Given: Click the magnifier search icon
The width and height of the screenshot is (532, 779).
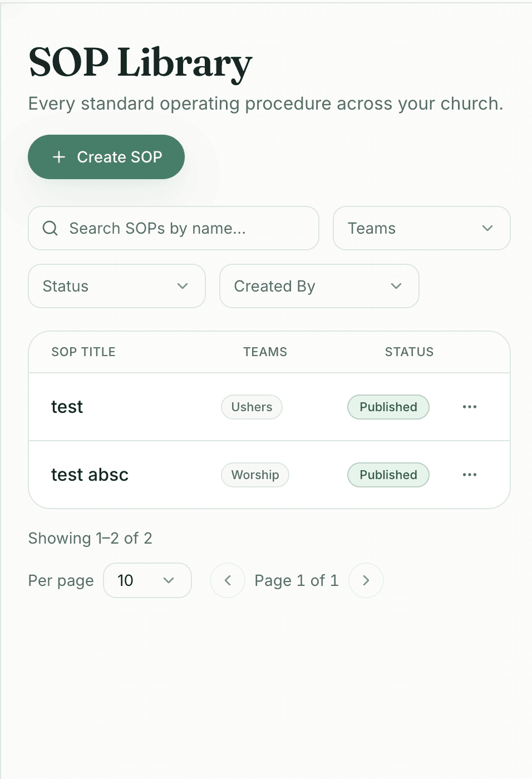Looking at the screenshot, I should 50,228.
